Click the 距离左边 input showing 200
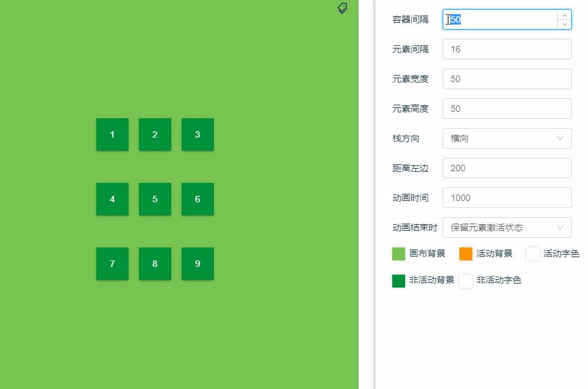Viewport: 588px width, 389px height. [507, 168]
